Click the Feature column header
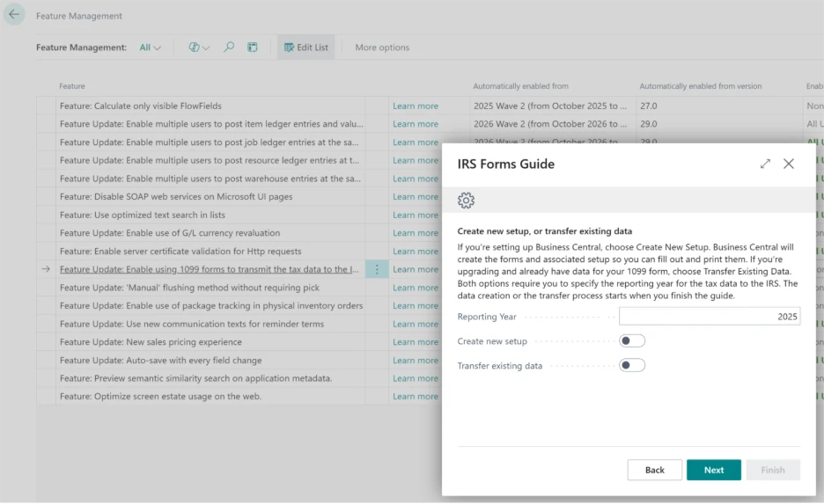 (72, 86)
